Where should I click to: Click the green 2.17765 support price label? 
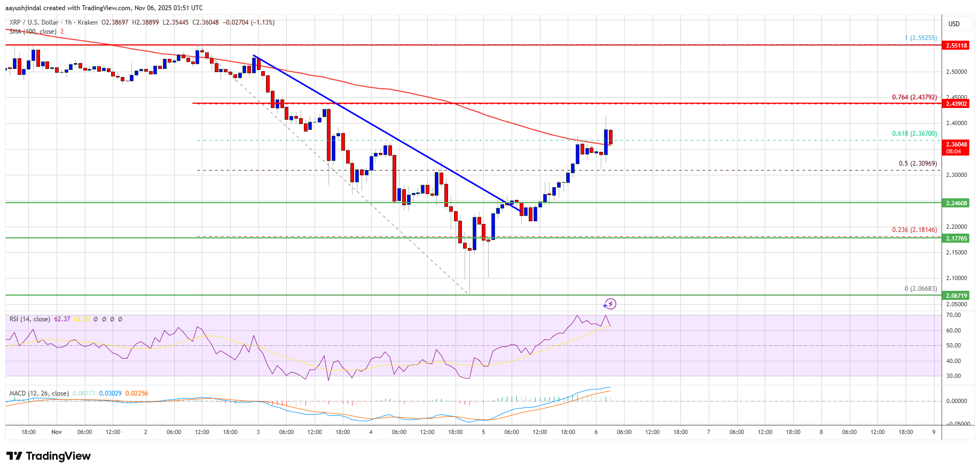(x=956, y=238)
